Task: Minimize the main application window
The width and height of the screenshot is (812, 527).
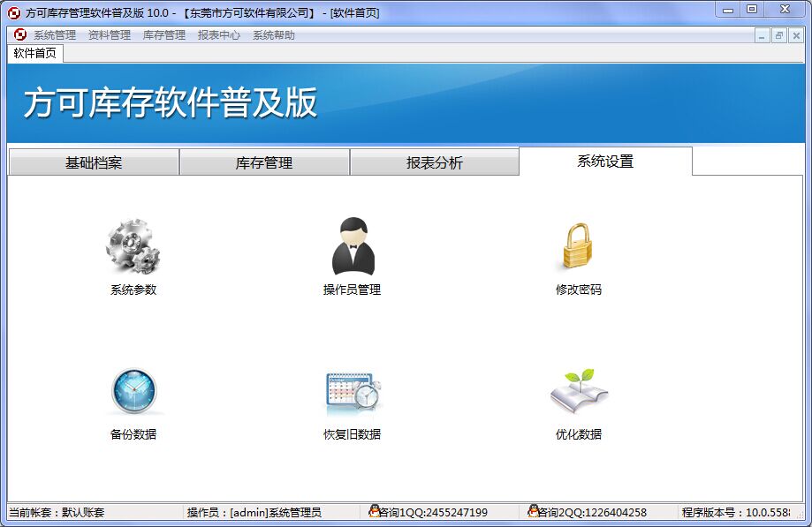Action: (x=728, y=10)
